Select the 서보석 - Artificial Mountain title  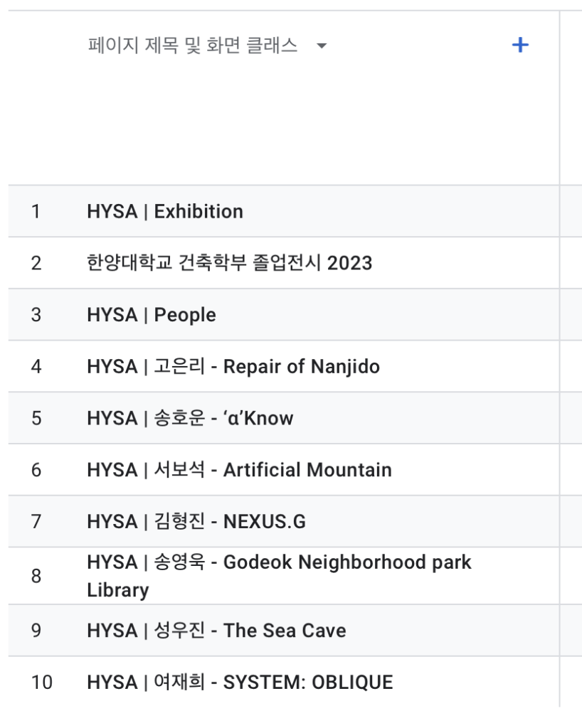coord(239,470)
